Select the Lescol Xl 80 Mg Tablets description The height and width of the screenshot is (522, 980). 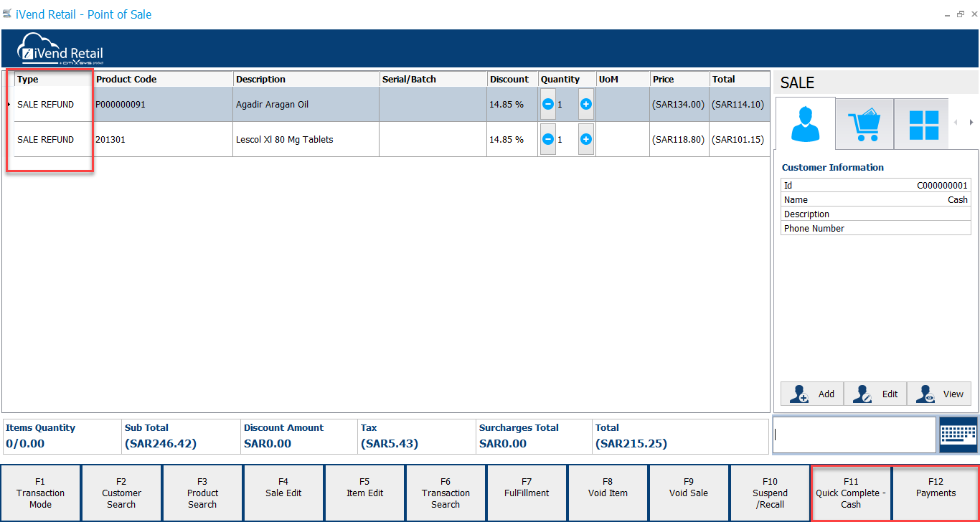[x=306, y=139]
